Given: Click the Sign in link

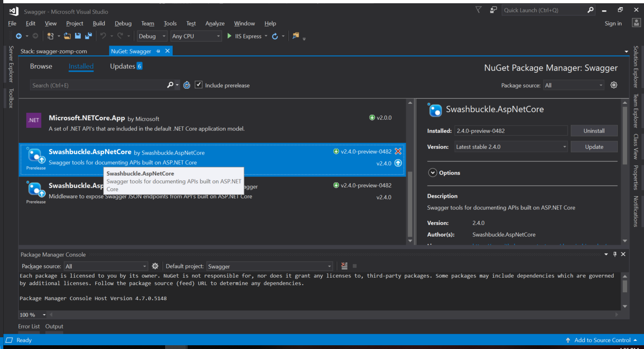Looking at the screenshot, I should coord(613,23).
